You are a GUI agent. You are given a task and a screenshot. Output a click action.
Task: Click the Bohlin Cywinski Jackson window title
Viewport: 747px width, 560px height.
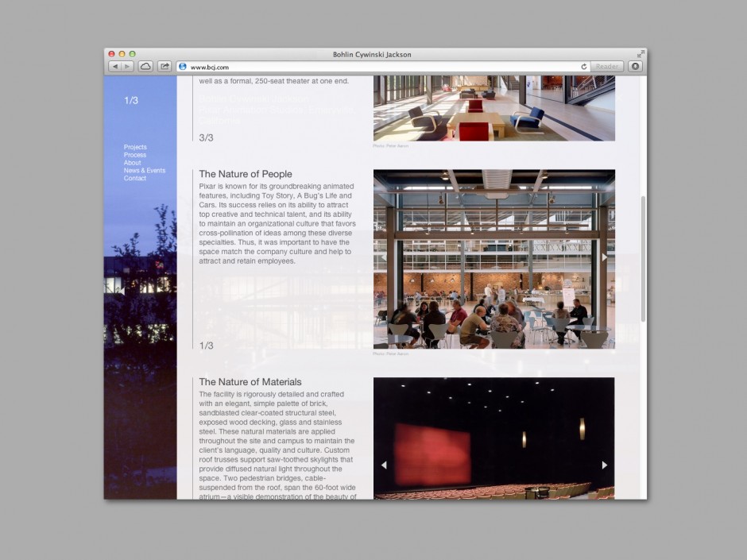[372, 54]
